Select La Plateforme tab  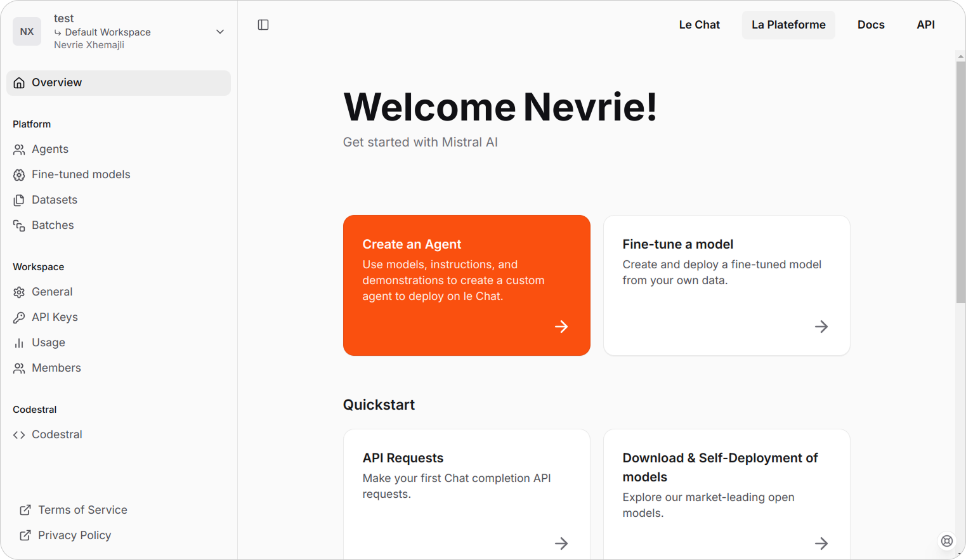pyautogui.click(x=788, y=25)
